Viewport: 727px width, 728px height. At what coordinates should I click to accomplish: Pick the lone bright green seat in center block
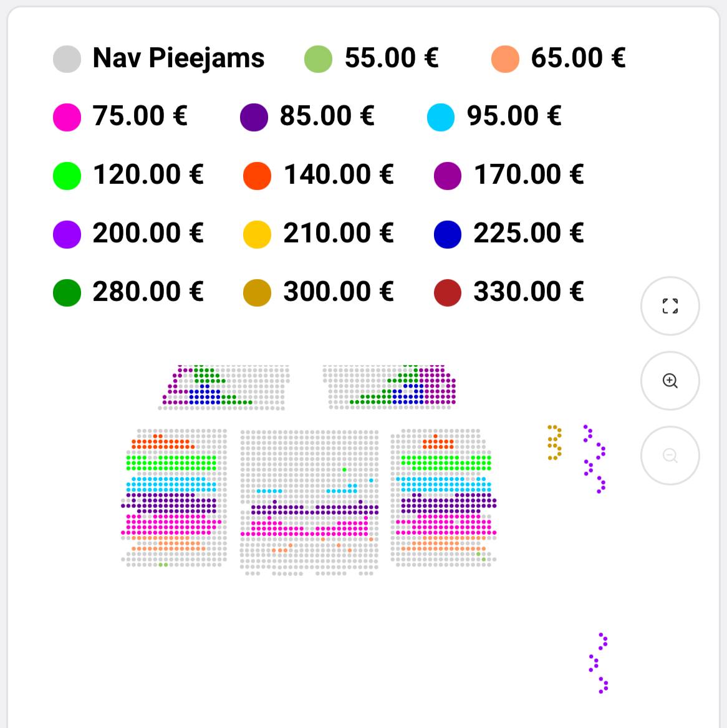(344, 469)
